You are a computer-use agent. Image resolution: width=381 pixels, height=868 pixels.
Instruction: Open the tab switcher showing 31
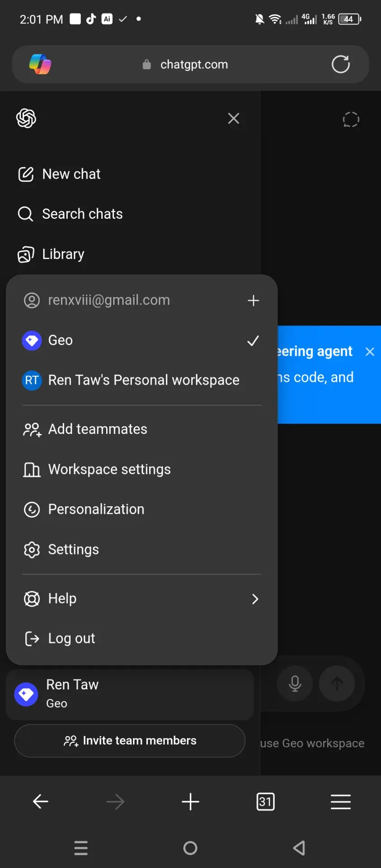[x=265, y=802]
